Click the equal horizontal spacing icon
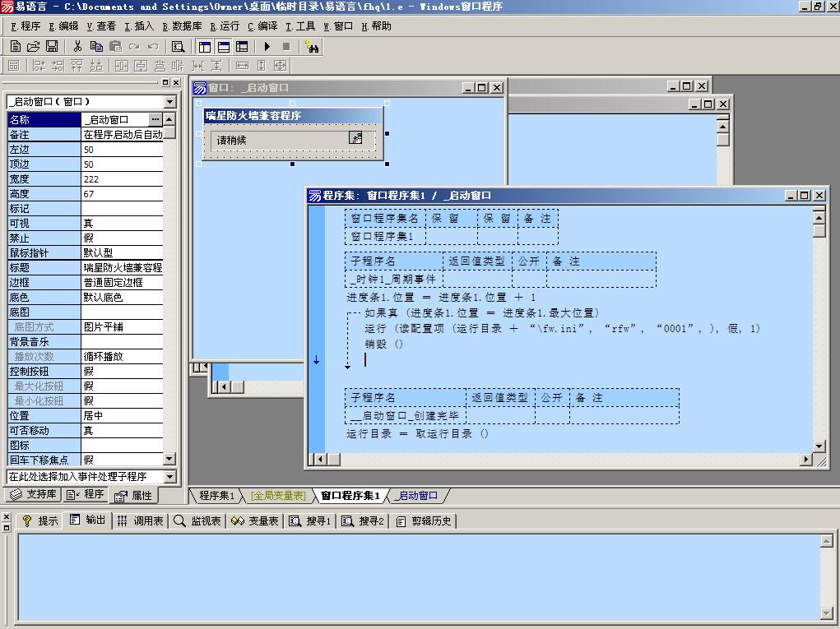 tap(197, 65)
